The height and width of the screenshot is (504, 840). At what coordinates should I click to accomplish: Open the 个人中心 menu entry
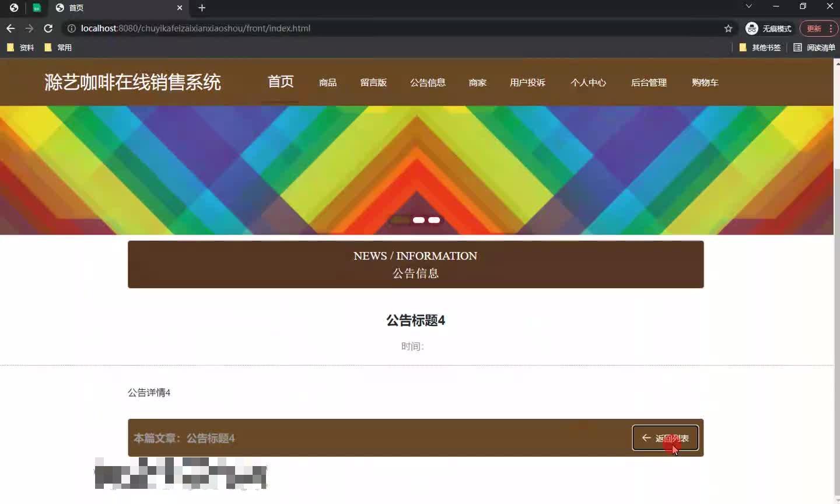click(588, 82)
